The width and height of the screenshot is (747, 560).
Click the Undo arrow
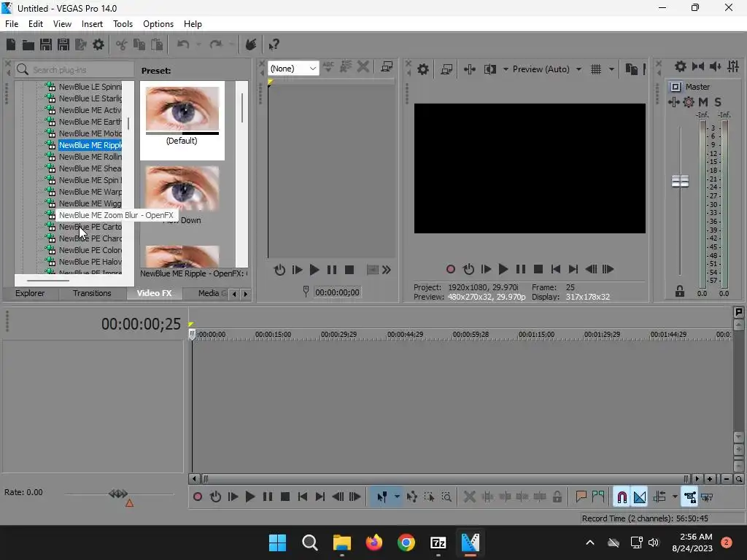183,44
